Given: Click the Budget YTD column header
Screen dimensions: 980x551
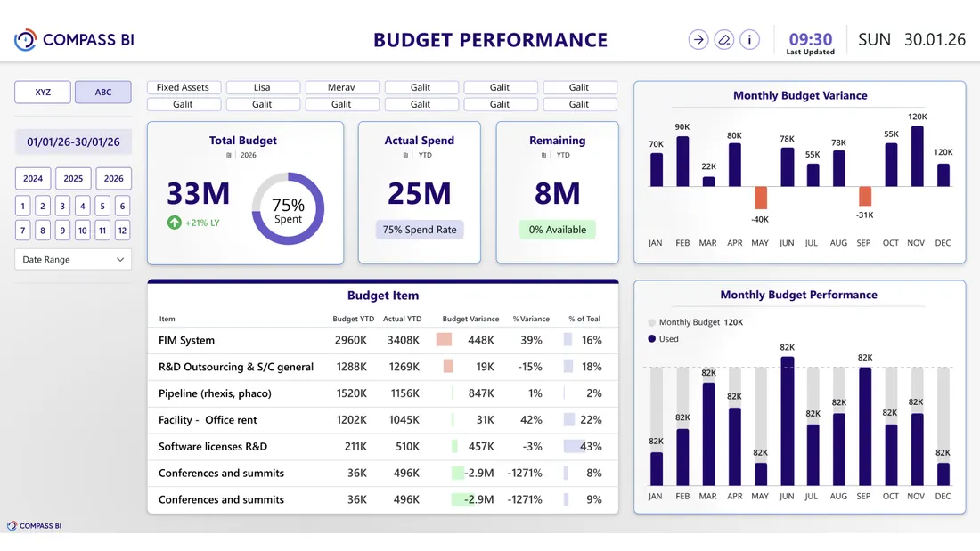Looking at the screenshot, I should pos(353,319).
